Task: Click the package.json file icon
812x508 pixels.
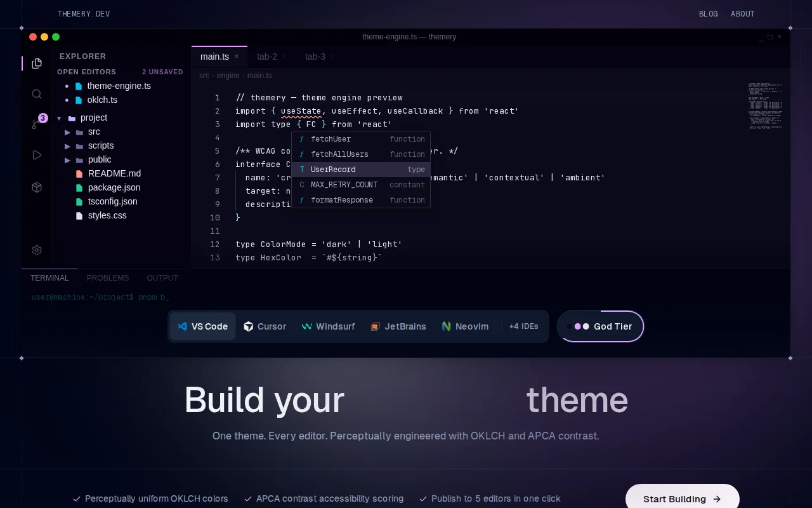Action: (x=79, y=188)
